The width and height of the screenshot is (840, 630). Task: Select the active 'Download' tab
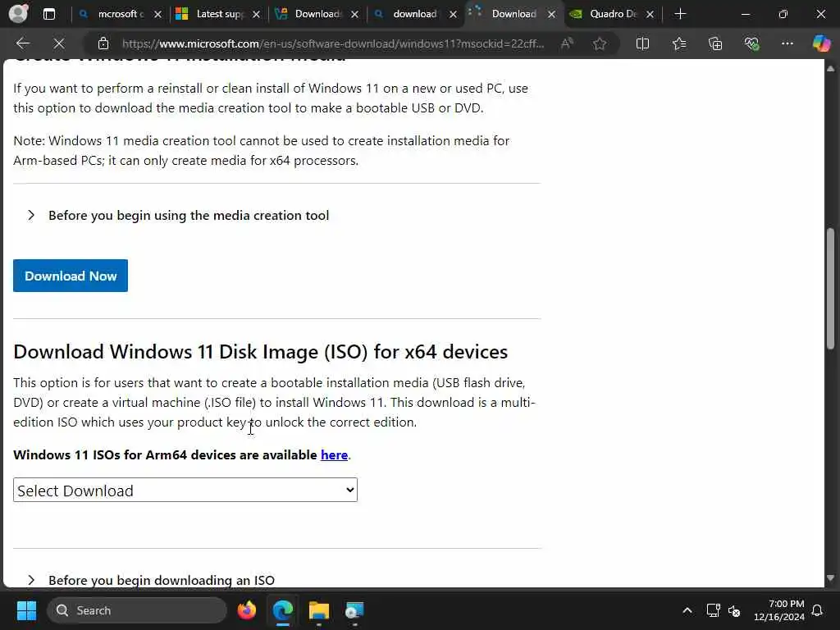coord(513,14)
